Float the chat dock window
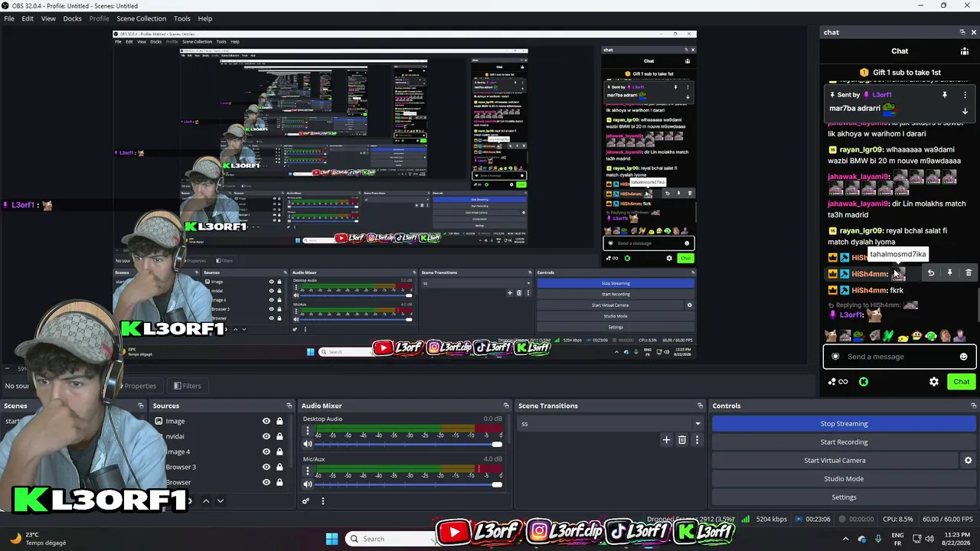The image size is (980, 551). (962, 32)
